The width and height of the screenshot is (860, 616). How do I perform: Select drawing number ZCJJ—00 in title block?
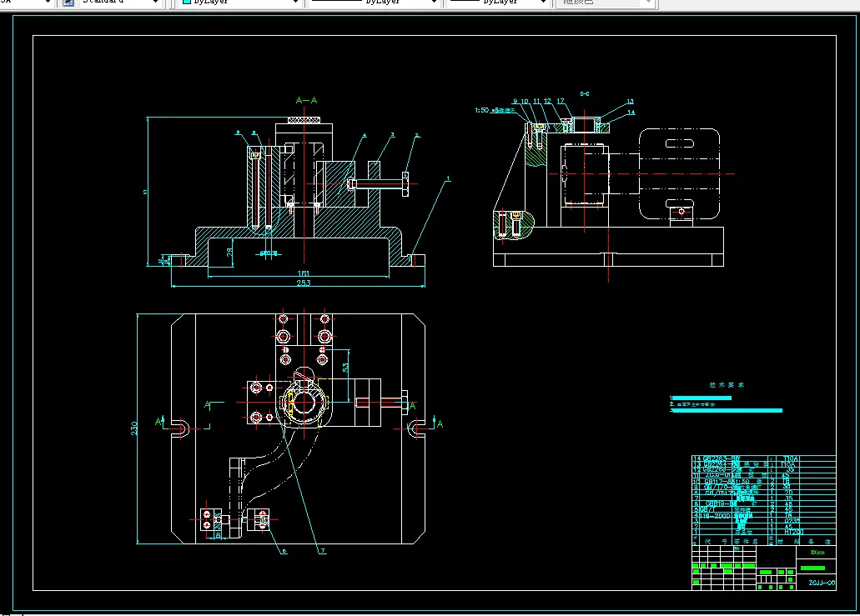pos(822,583)
